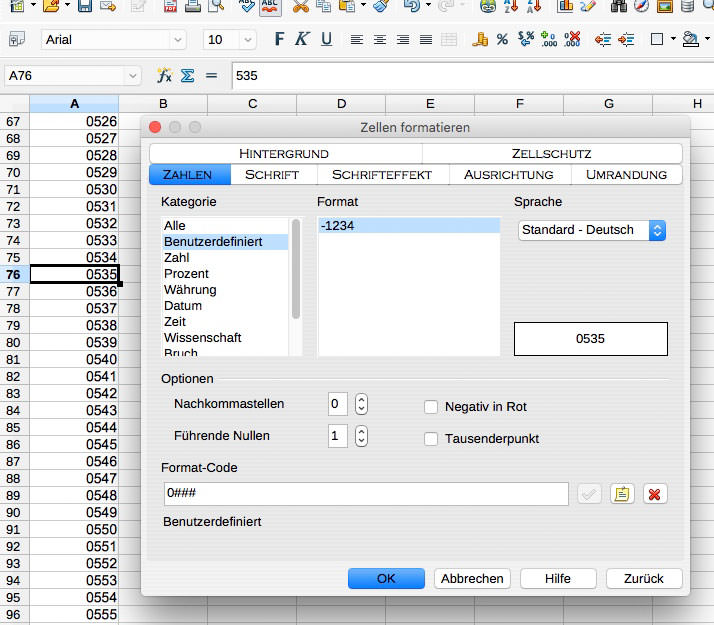Click the format-code comment note icon
Viewport: 714px width, 625px height.
622,494
